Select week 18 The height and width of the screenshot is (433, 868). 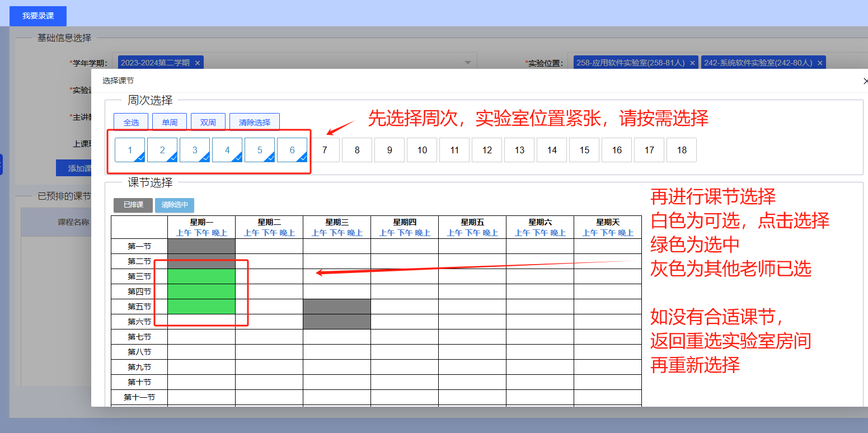[682, 150]
